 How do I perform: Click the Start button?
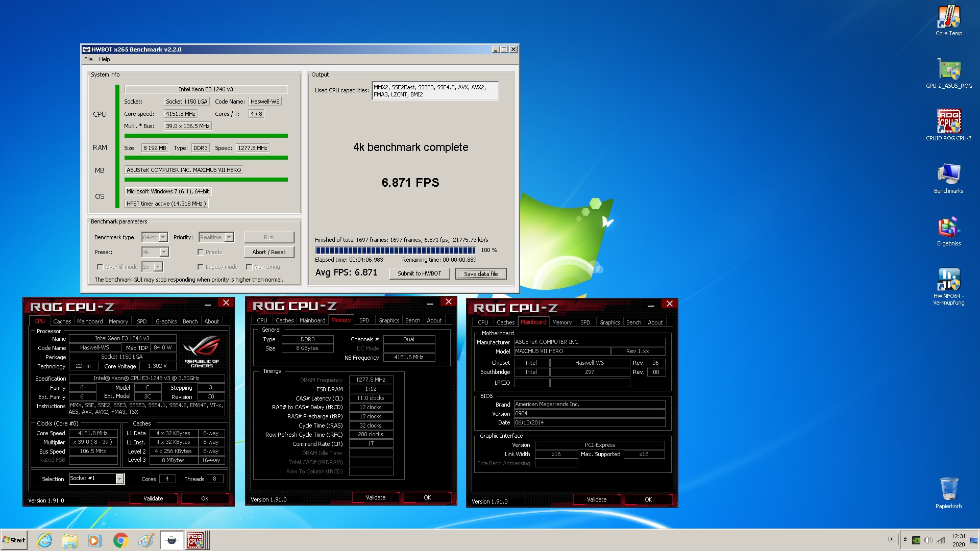coord(14,540)
